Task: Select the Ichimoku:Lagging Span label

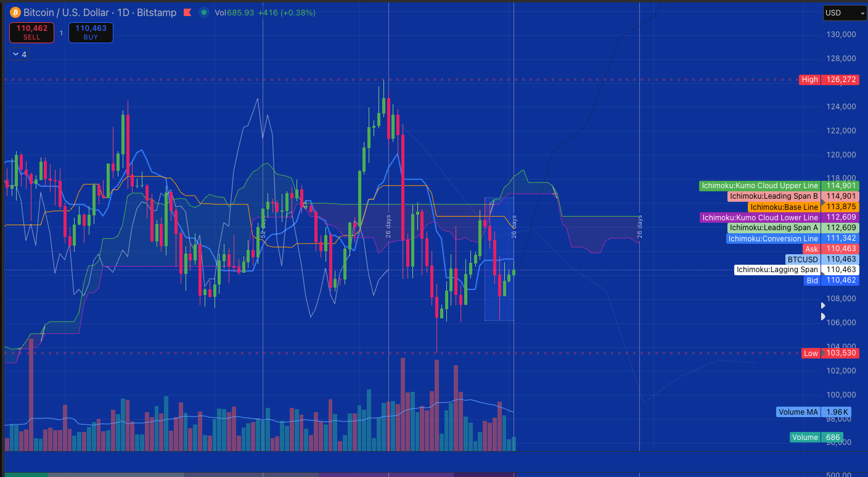Action: click(777, 270)
